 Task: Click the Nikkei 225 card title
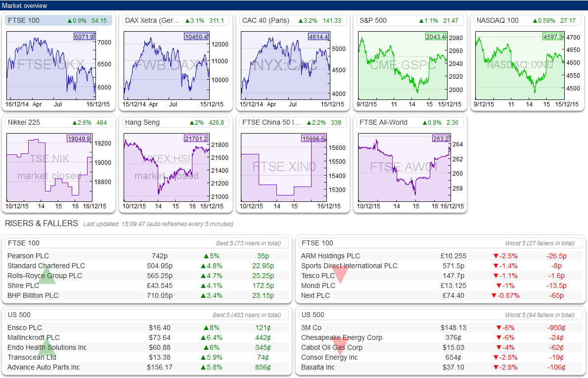pyautogui.click(x=24, y=123)
